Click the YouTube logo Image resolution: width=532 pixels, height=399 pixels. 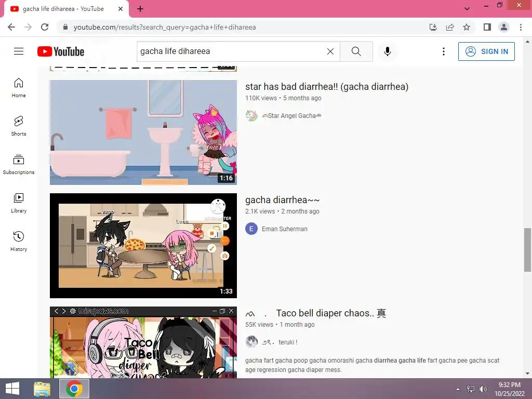point(61,51)
